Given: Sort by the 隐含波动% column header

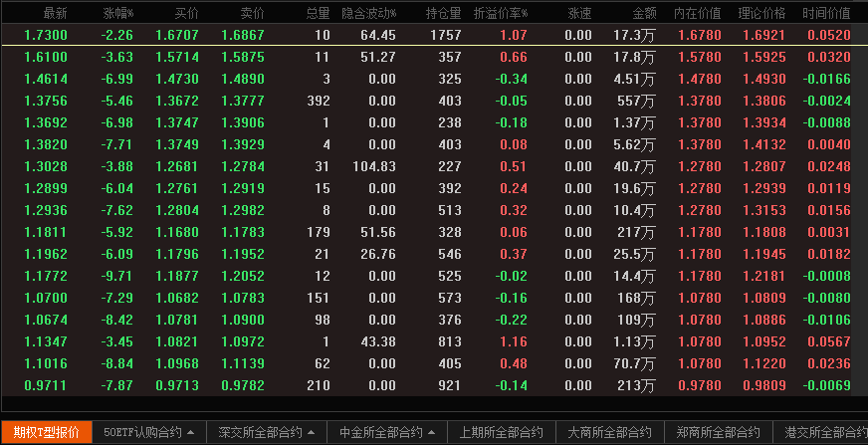Looking at the screenshot, I should (x=369, y=13).
